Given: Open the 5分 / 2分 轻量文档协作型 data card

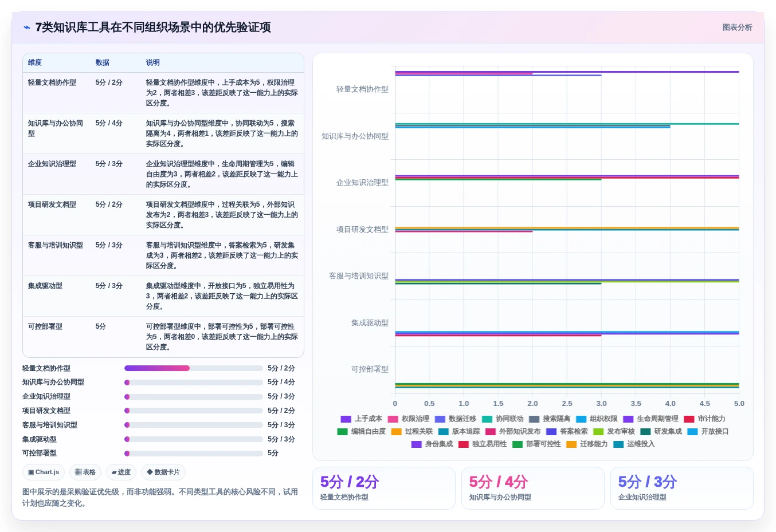Looking at the screenshot, I should (x=384, y=488).
